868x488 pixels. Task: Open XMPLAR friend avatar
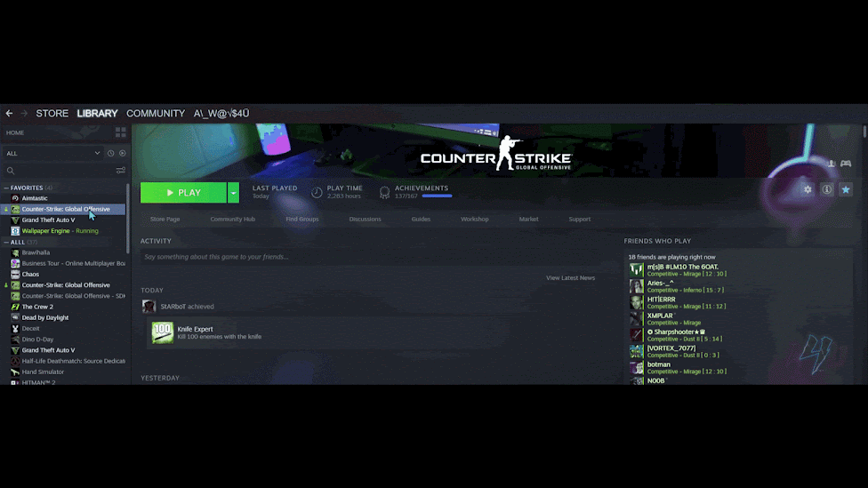point(636,319)
